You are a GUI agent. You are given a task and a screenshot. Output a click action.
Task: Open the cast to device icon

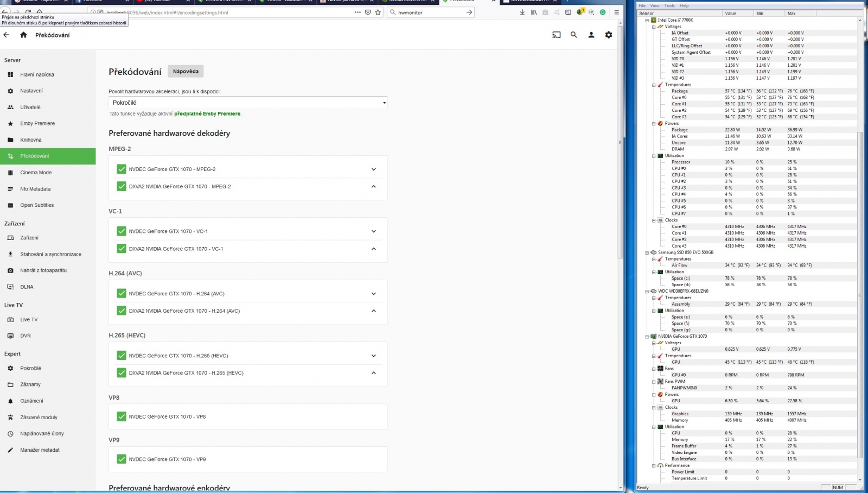[556, 35]
